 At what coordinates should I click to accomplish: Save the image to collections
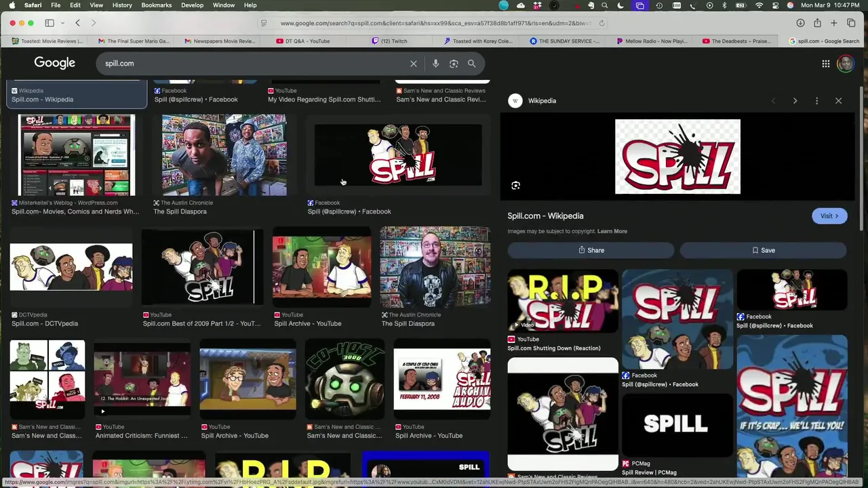[763, 250]
